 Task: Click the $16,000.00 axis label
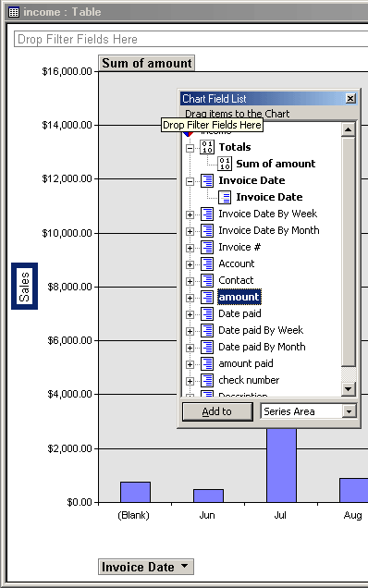(67, 71)
